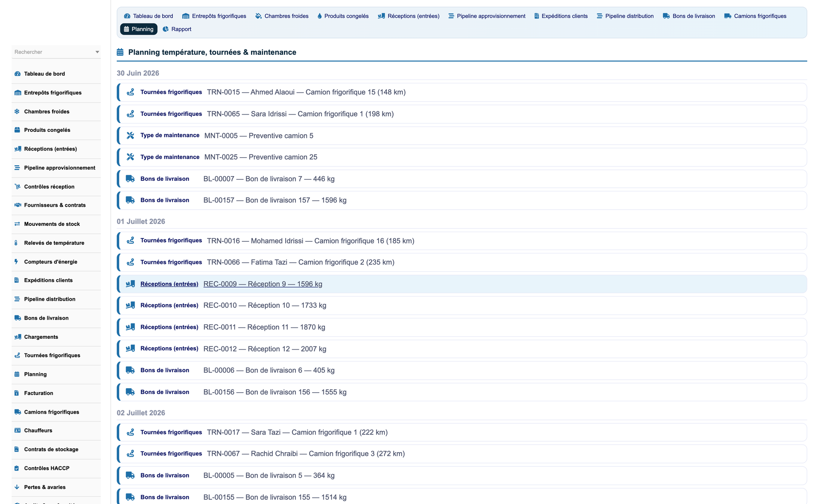Select the active Planning tab
The image size is (814, 504).
tap(139, 29)
